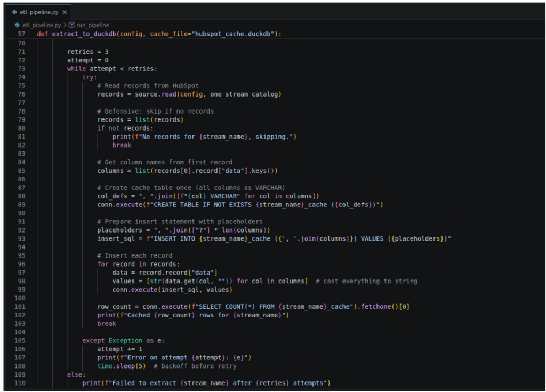Click line number 105 in the gutter
This screenshot has width=546, height=392.
point(20,340)
